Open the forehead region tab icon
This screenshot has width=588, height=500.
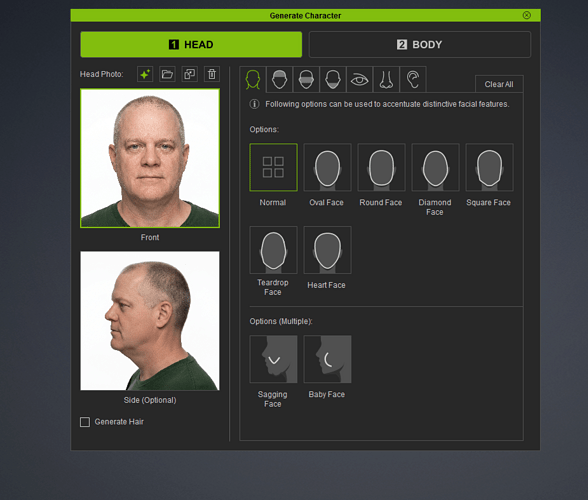(279, 80)
